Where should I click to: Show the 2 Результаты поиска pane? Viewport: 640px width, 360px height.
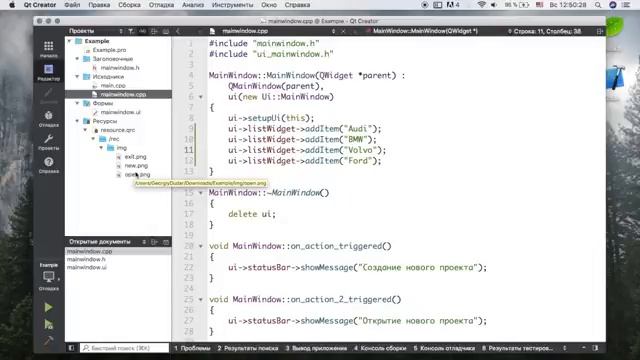(248, 348)
